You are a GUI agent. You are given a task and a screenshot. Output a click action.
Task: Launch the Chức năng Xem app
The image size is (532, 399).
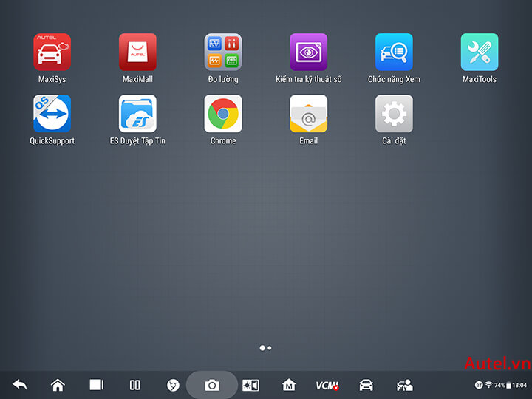tap(394, 52)
